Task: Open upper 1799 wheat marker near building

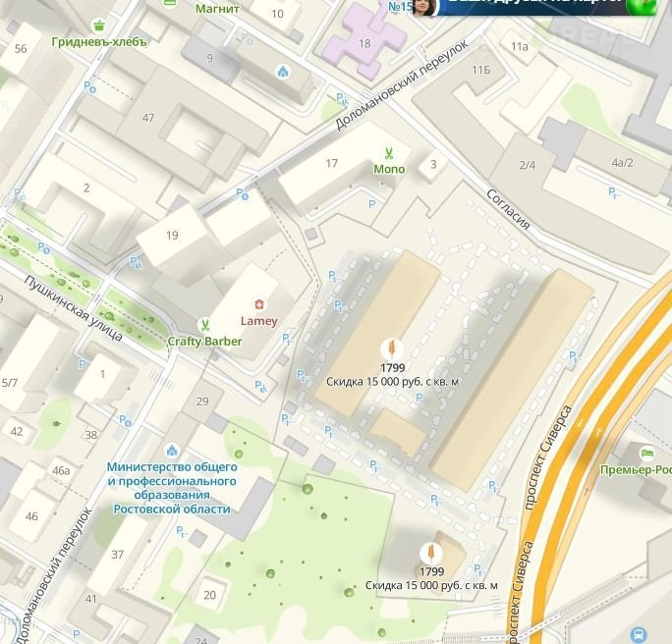Action: click(392, 349)
